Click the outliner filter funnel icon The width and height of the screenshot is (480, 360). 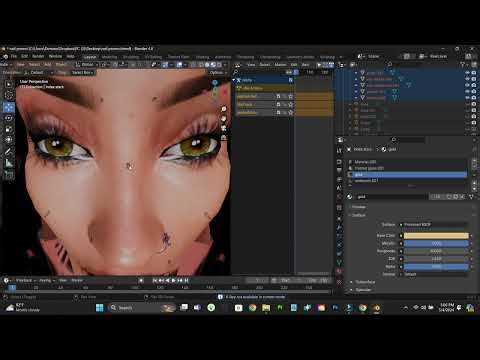click(x=463, y=64)
